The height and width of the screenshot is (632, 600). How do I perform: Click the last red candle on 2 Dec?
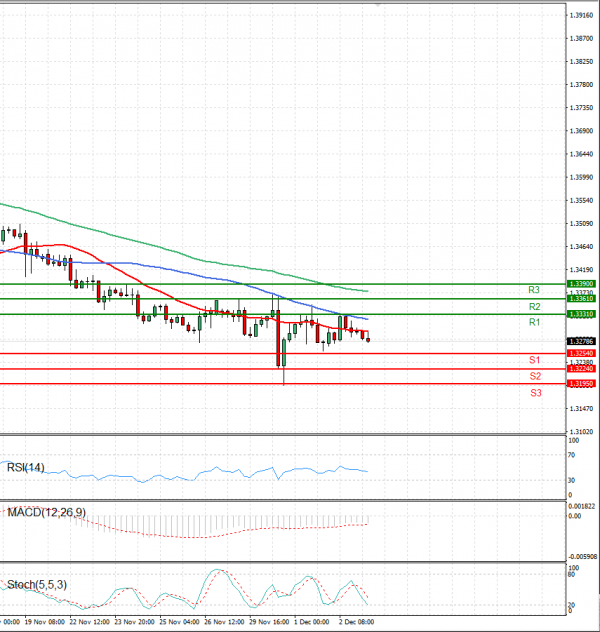pos(368,340)
